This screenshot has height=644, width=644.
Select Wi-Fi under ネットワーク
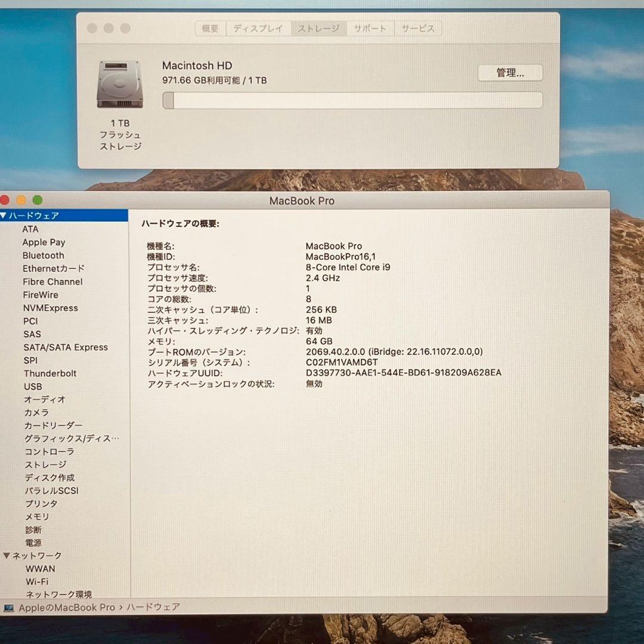click(37, 581)
